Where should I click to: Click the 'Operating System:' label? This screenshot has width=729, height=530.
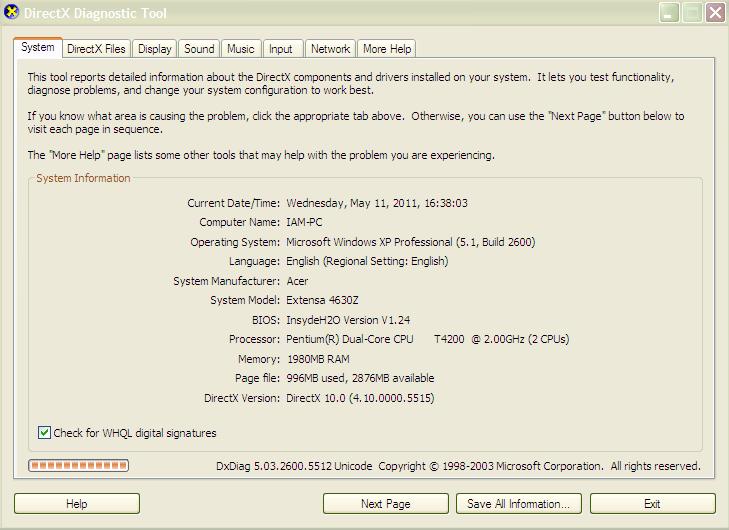pyautogui.click(x=235, y=242)
